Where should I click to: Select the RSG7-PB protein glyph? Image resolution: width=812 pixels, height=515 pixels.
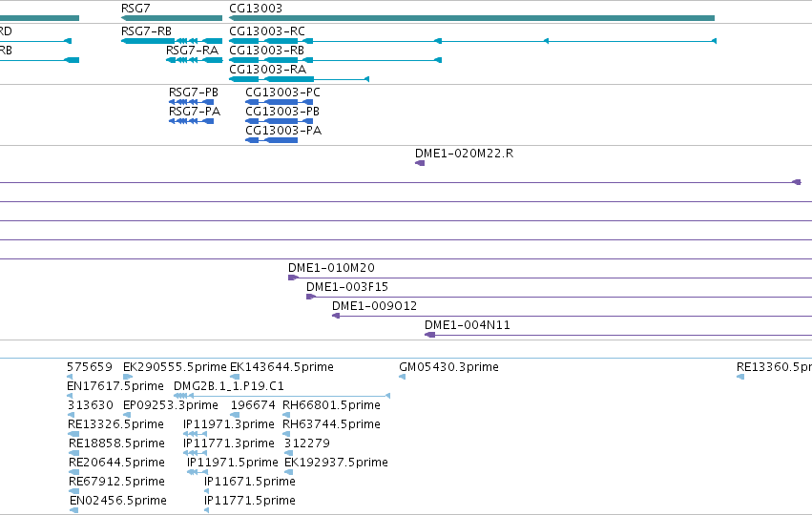191,102
